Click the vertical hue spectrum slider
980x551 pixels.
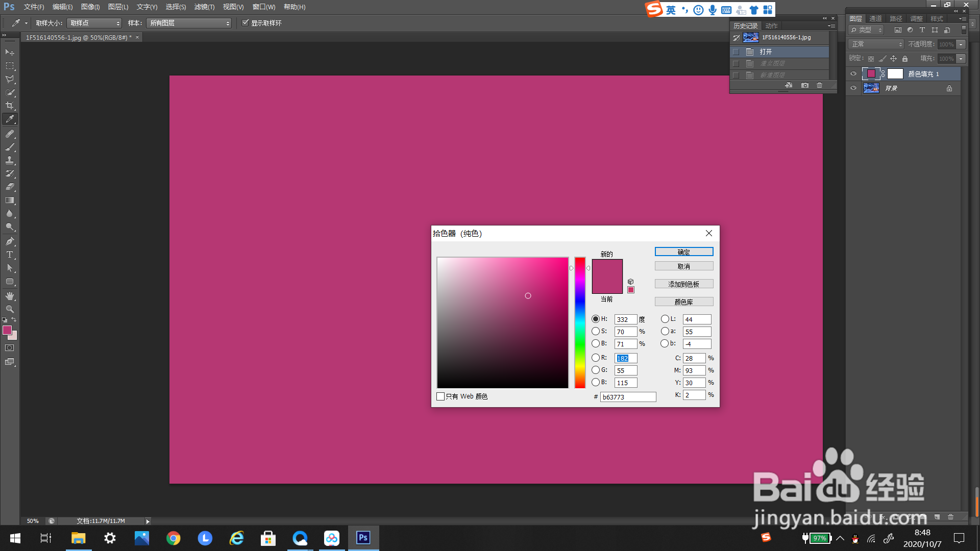[580, 322]
